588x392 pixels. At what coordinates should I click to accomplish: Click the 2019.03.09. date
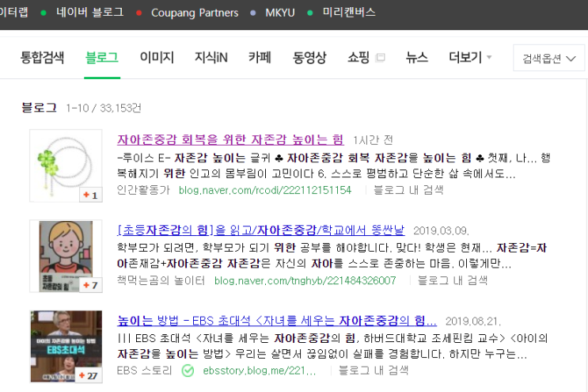pos(441,230)
